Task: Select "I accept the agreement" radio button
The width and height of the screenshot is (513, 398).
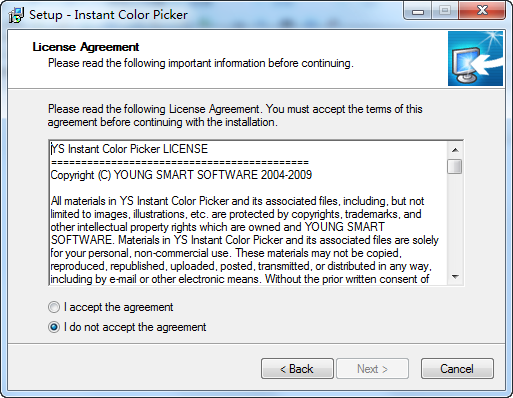Action: point(54,307)
